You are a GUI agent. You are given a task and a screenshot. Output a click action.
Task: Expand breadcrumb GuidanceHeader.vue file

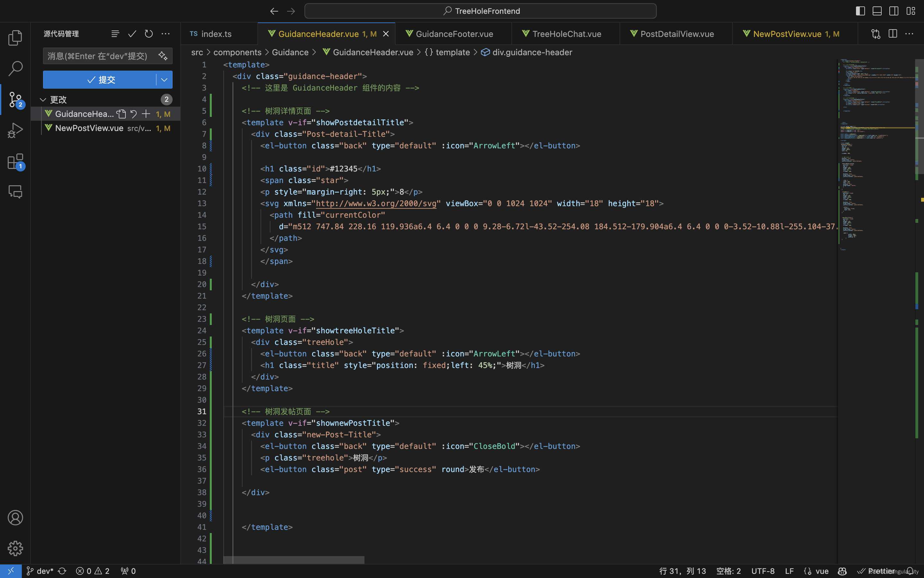pyautogui.click(x=368, y=52)
